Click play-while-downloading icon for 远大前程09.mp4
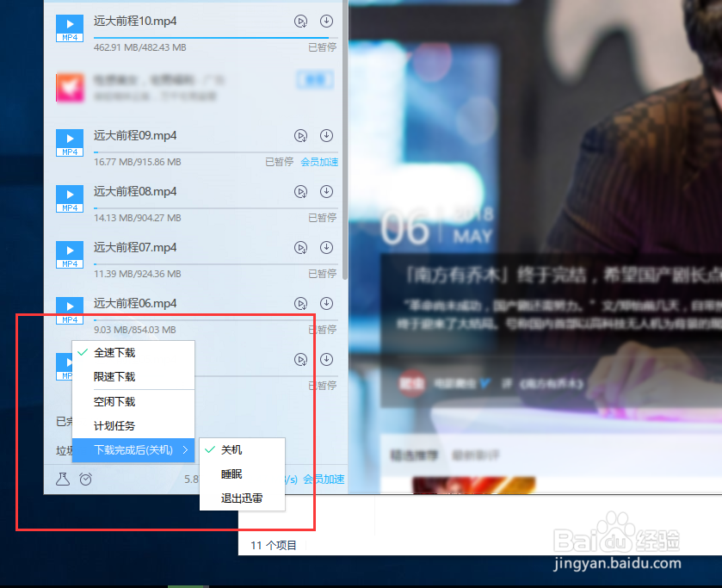 click(x=300, y=136)
